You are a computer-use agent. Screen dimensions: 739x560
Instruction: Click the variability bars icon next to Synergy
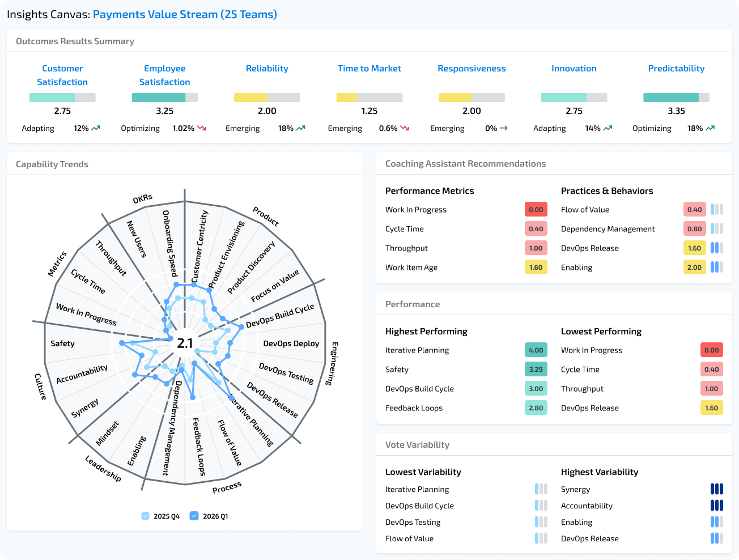coord(717,489)
